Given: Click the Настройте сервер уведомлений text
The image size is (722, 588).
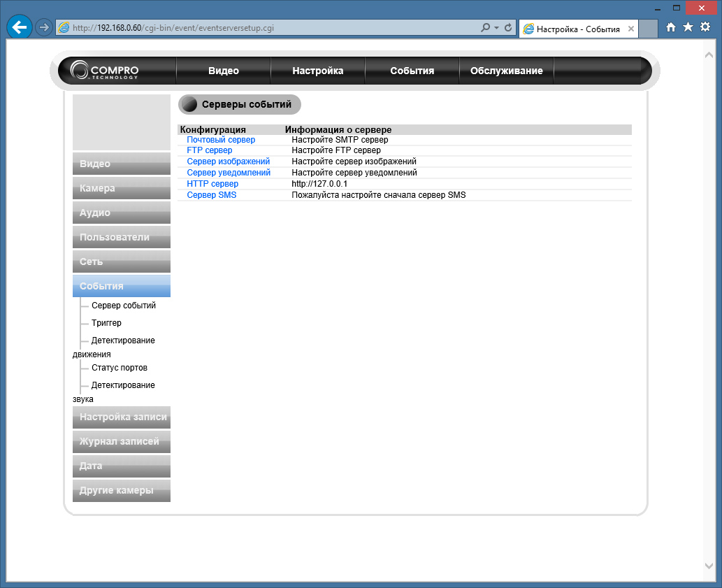Looking at the screenshot, I should (354, 172).
